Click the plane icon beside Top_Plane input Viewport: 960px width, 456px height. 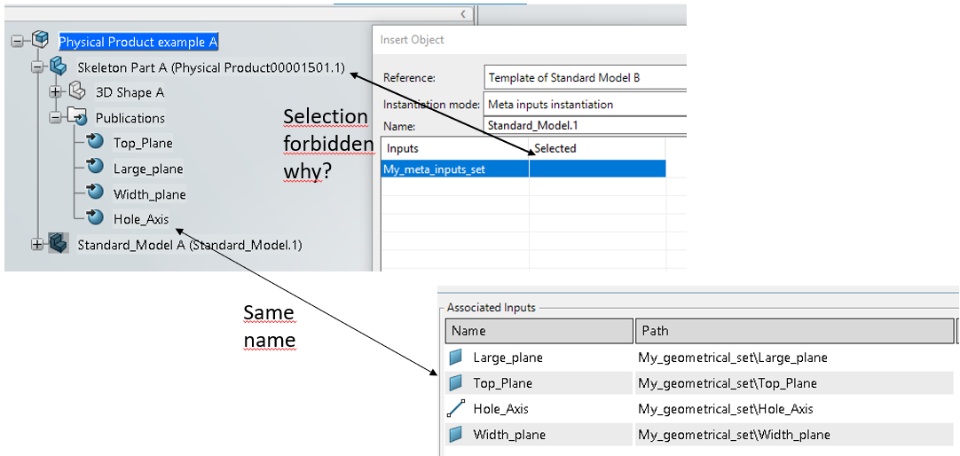tap(456, 383)
